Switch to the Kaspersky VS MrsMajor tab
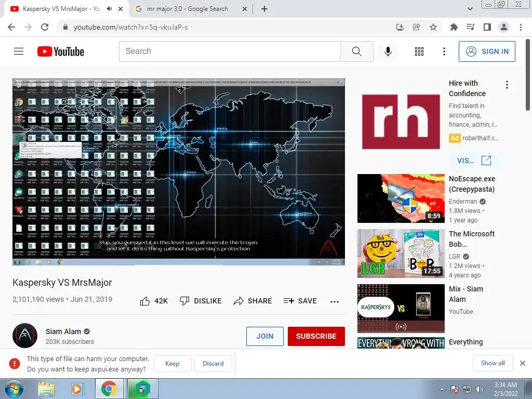Screen dimensions: 532x399 [62, 9]
